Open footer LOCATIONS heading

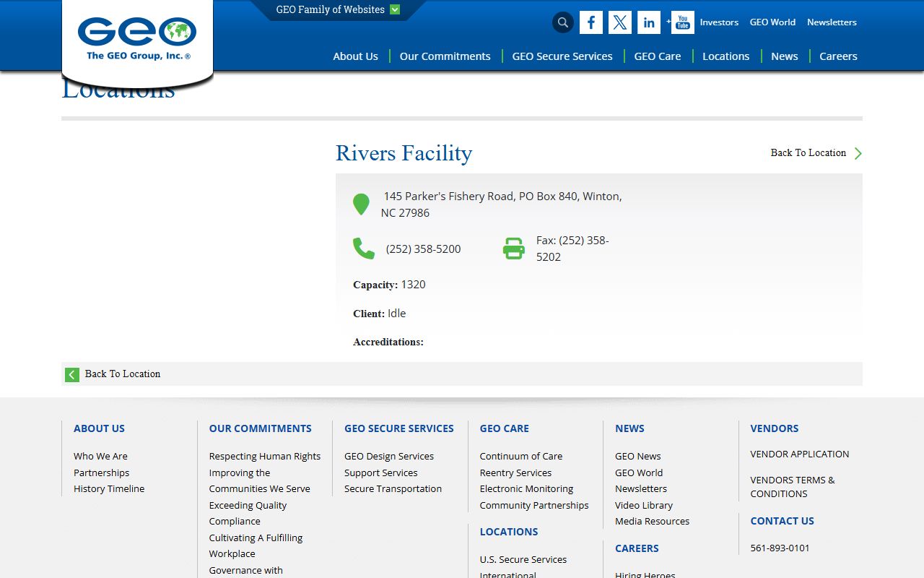[x=509, y=532]
